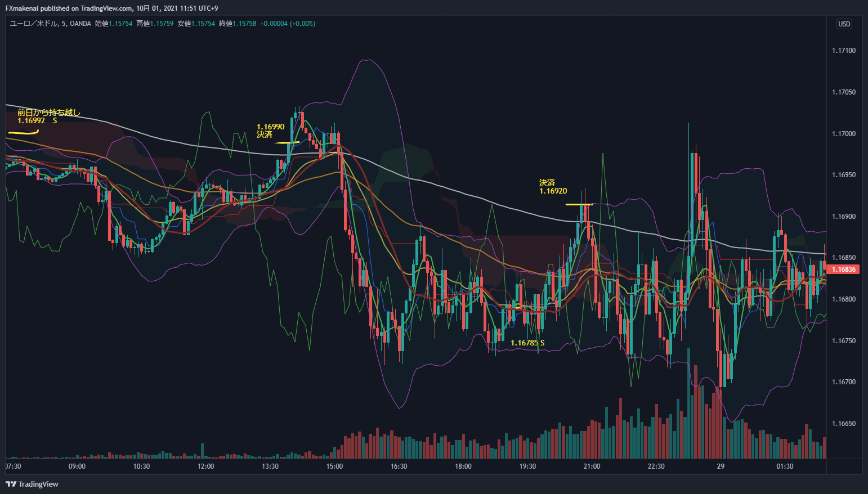The width and height of the screenshot is (868, 494).
Task: Click the price axis label 1.16750
Action: pyautogui.click(x=844, y=341)
